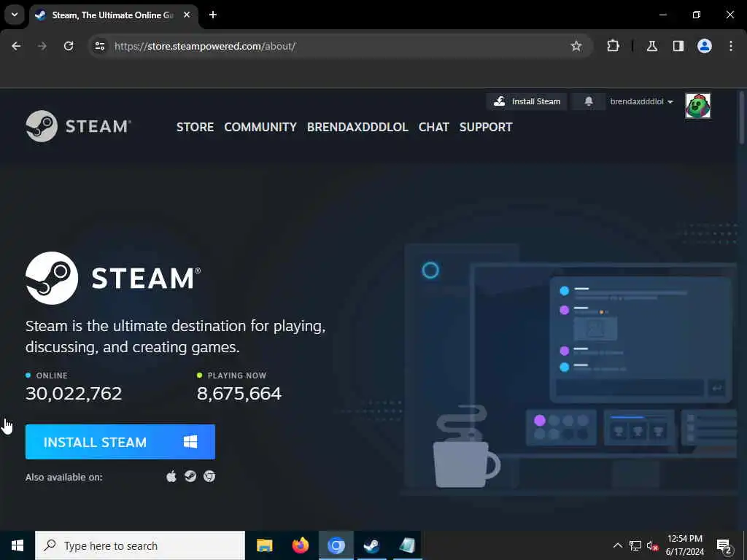747x560 pixels.
Task: Click the muted volume tray icon
Action: pyautogui.click(x=652, y=545)
